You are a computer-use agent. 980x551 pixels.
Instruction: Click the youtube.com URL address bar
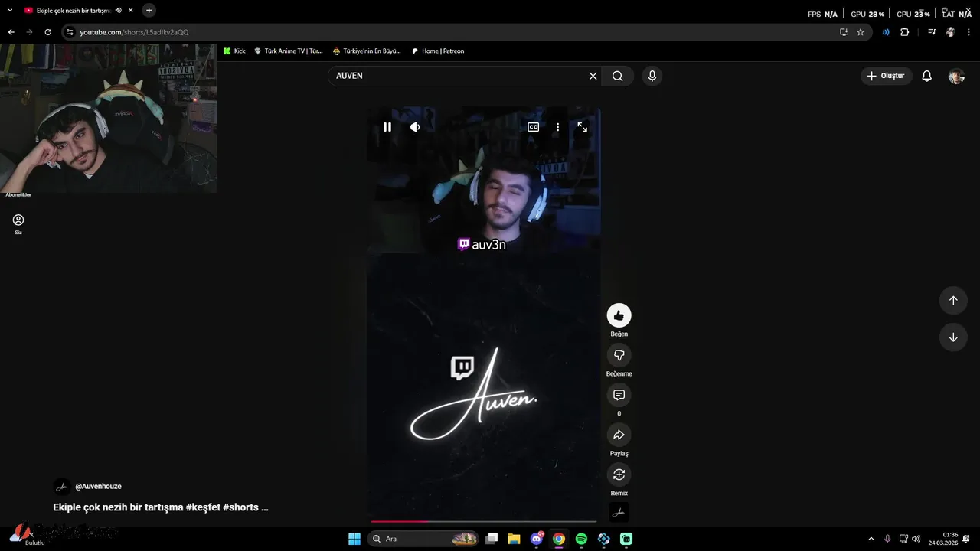pyautogui.click(x=452, y=32)
